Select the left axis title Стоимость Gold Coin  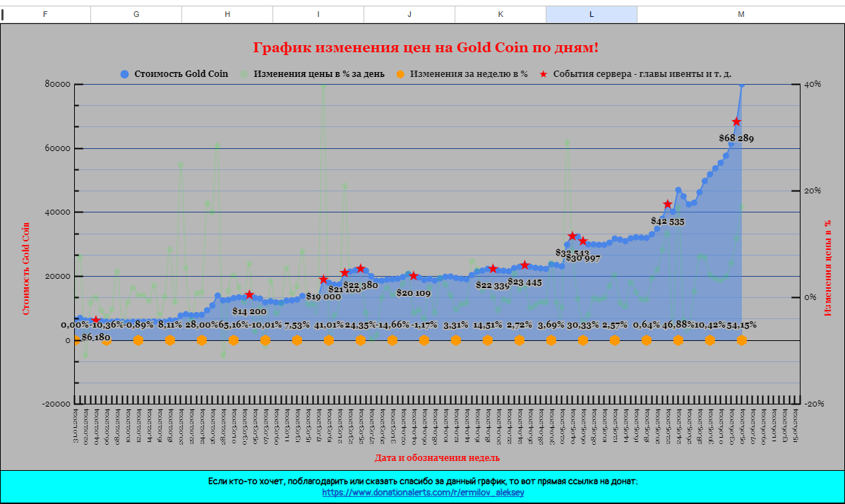coord(26,268)
